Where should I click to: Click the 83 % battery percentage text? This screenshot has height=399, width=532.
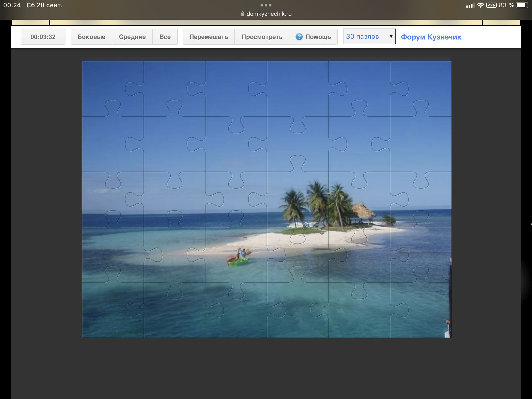coord(506,5)
